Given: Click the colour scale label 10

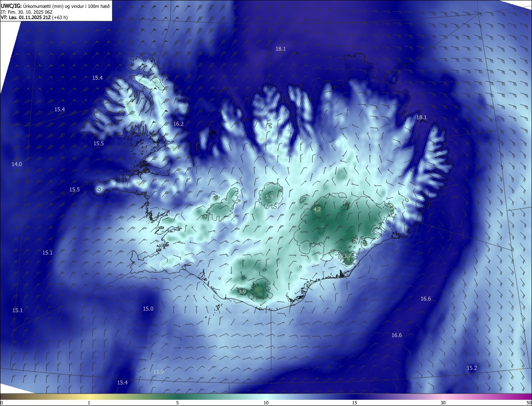Looking at the screenshot, I should (x=266, y=403).
